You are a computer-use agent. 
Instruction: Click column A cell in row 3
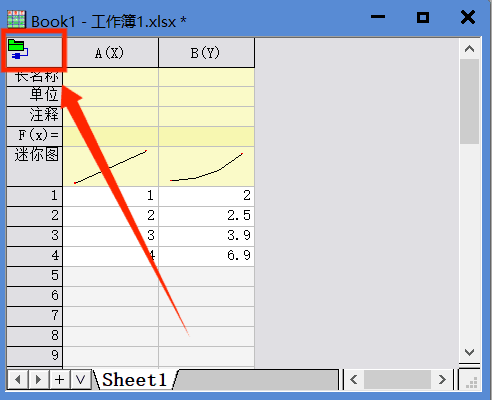[x=110, y=236]
